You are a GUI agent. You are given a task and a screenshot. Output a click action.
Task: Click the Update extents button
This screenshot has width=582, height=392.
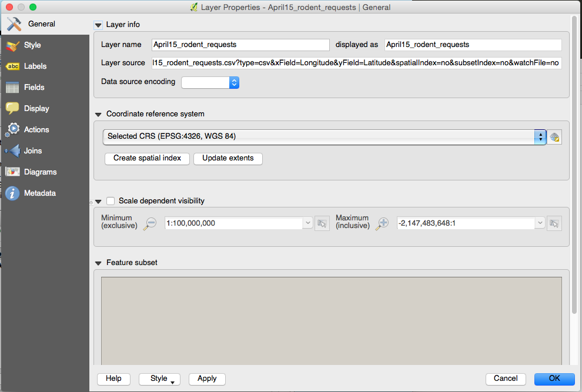228,159
